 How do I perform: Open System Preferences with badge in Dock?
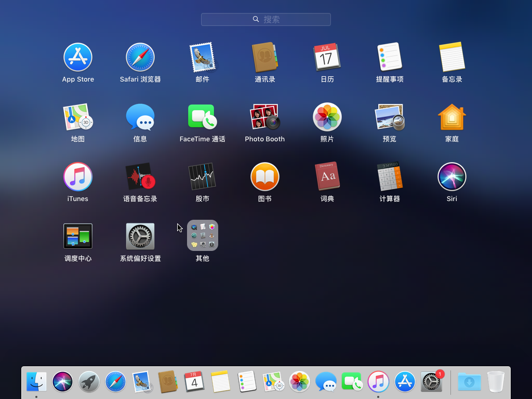pyautogui.click(x=432, y=381)
